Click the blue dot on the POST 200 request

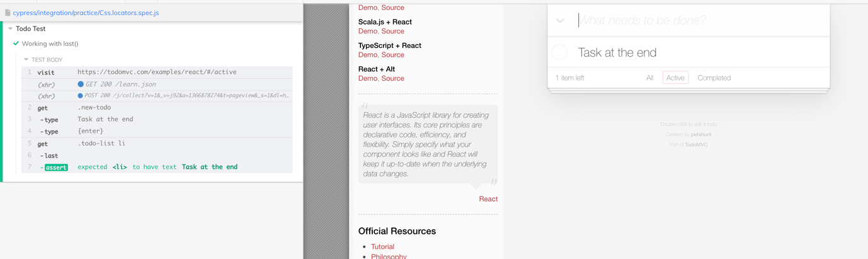[80, 96]
